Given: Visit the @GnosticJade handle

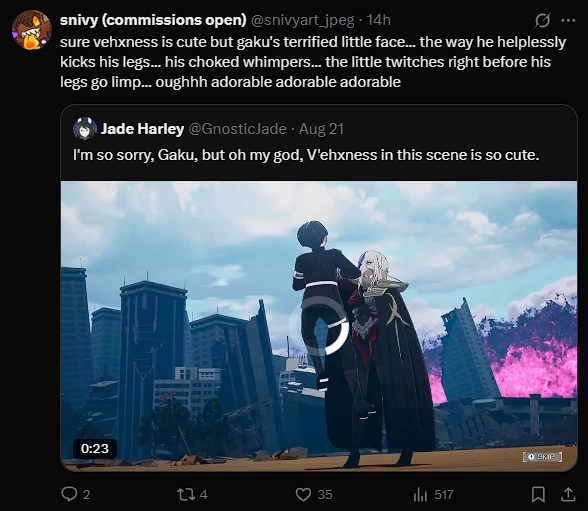Looking at the screenshot, I should pyautogui.click(x=237, y=129).
